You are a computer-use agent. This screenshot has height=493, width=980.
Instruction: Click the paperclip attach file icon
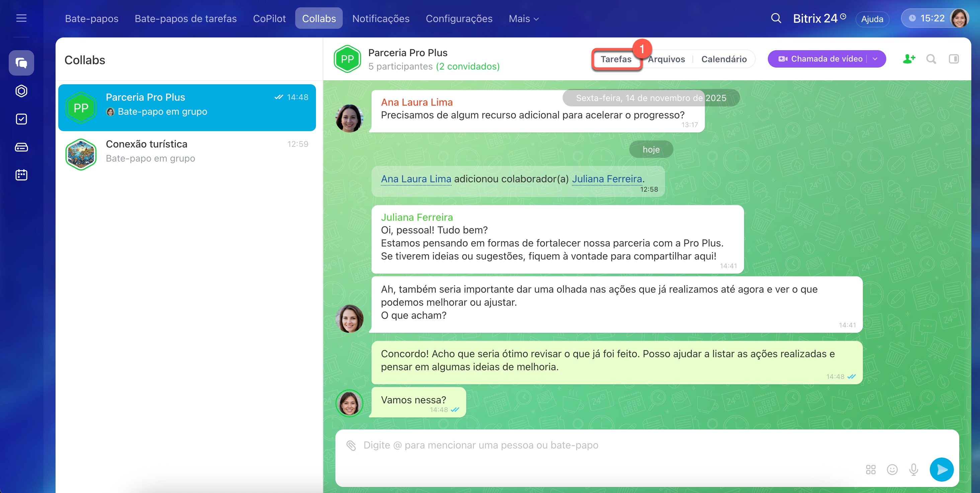(x=351, y=445)
